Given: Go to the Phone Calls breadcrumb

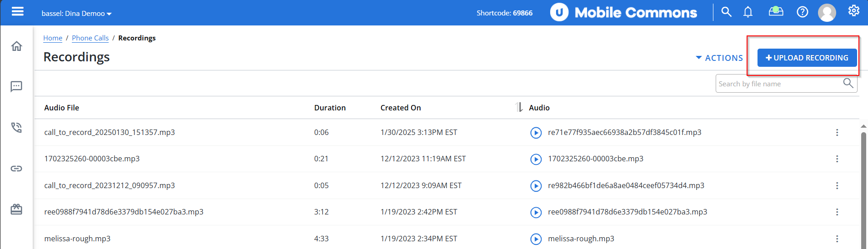Looking at the screenshot, I should [90, 38].
